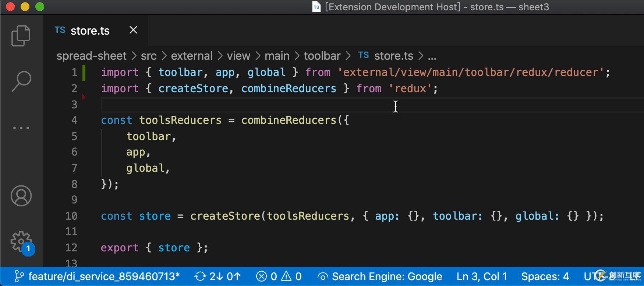Click the Search Engine: Google status item
This screenshot has height=286, width=644.
(x=380, y=276)
